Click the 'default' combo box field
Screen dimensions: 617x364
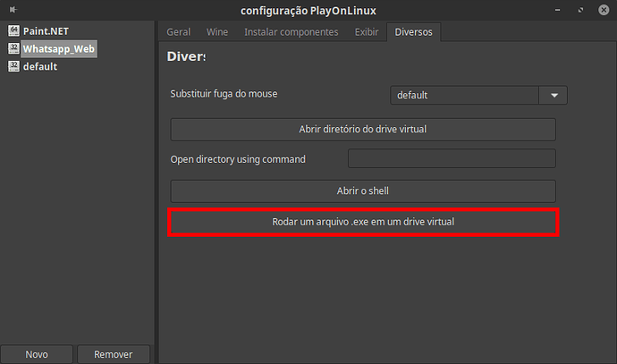tap(463, 95)
